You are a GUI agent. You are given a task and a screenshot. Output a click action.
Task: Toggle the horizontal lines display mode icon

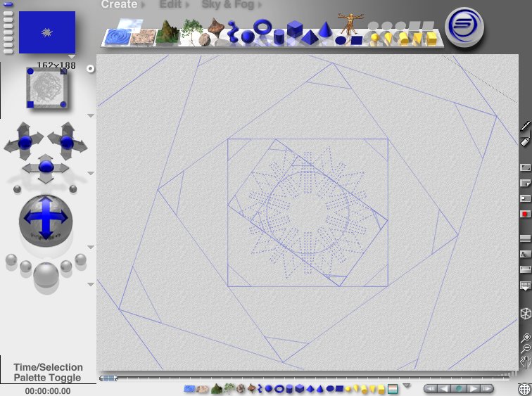pos(525,238)
